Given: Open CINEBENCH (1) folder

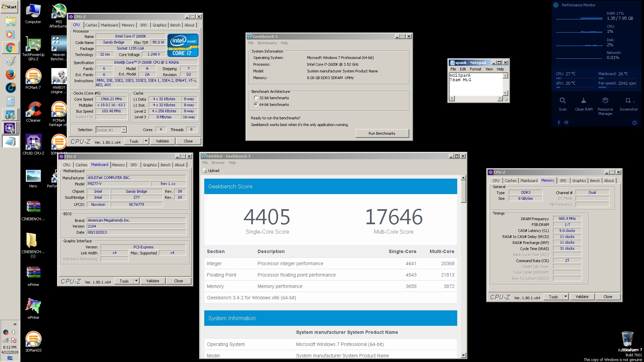Looking at the screenshot, I should tap(33, 245).
